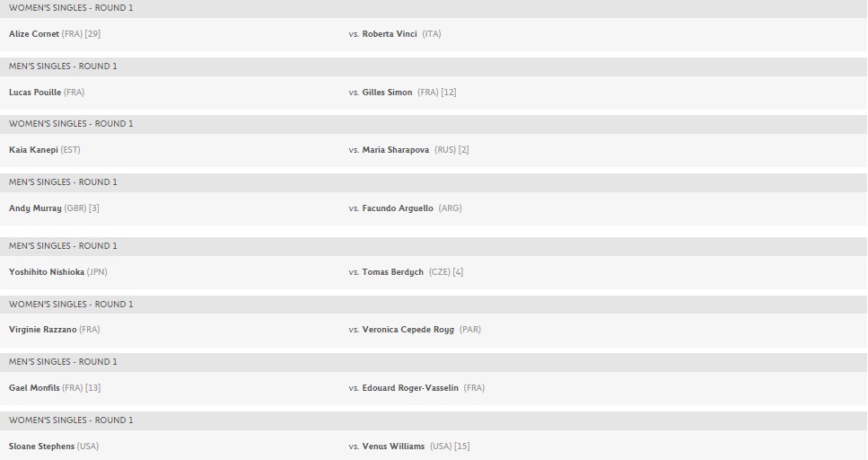This screenshot has width=868, height=460.
Task: Select Gilles Simon player link
Action: point(387,93)
